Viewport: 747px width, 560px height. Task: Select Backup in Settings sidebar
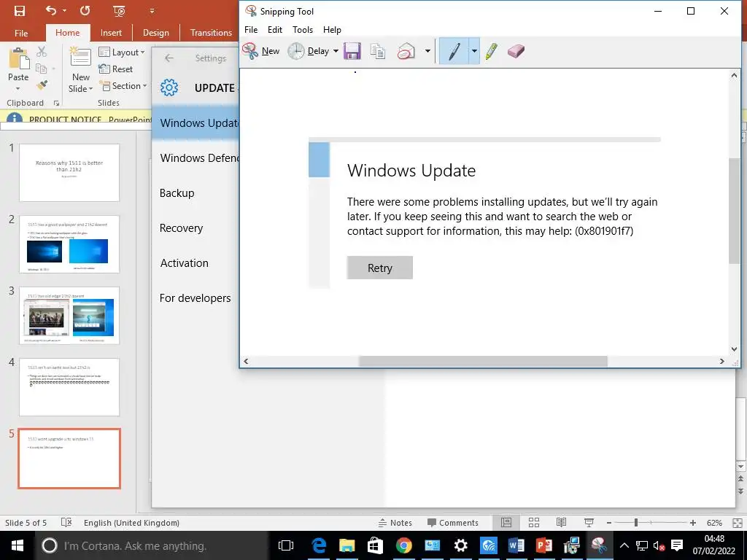[196, 192]
